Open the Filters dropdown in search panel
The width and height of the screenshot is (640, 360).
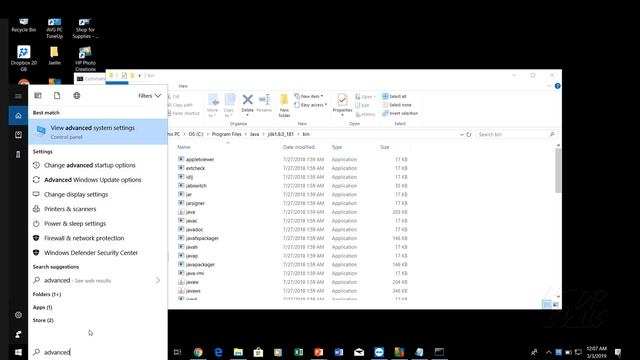click(x=149, y=96)
